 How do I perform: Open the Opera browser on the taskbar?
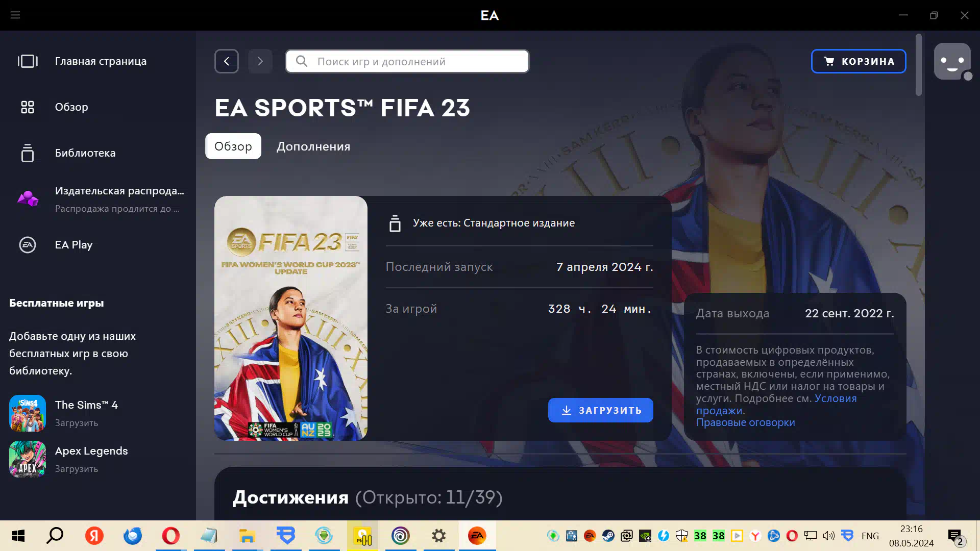click(170, 536)
